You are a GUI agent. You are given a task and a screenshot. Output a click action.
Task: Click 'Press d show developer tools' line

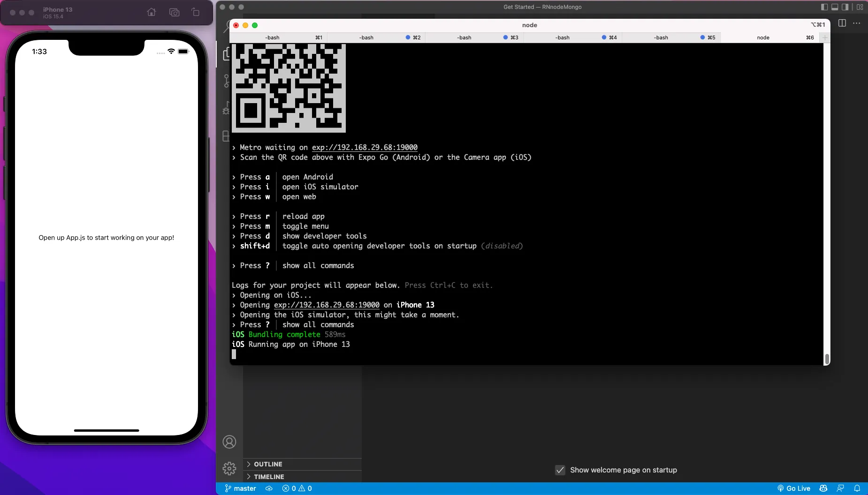click(299, 236)
